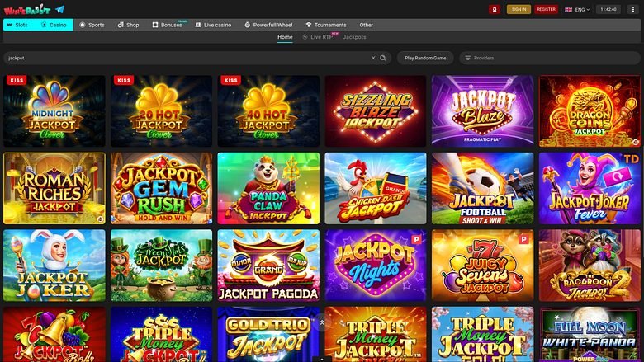Open the Providers filter dropdown
This screenshot has height=362, width=644.
550,59
